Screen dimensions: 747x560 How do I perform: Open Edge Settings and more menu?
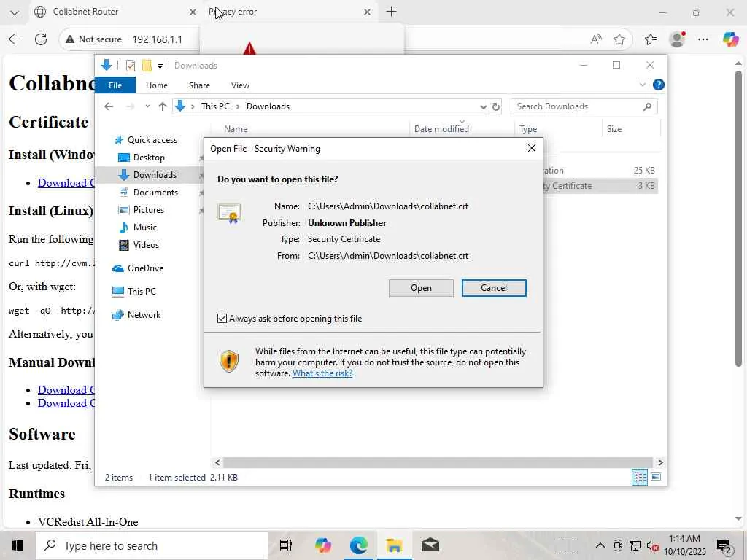[x=703, y=39]
